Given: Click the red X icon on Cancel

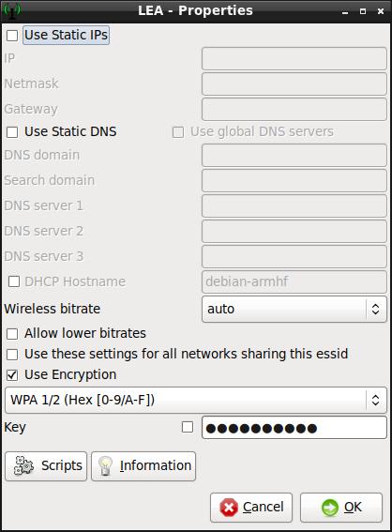Looking at the screenshot, I should click(x=229, y=508).
